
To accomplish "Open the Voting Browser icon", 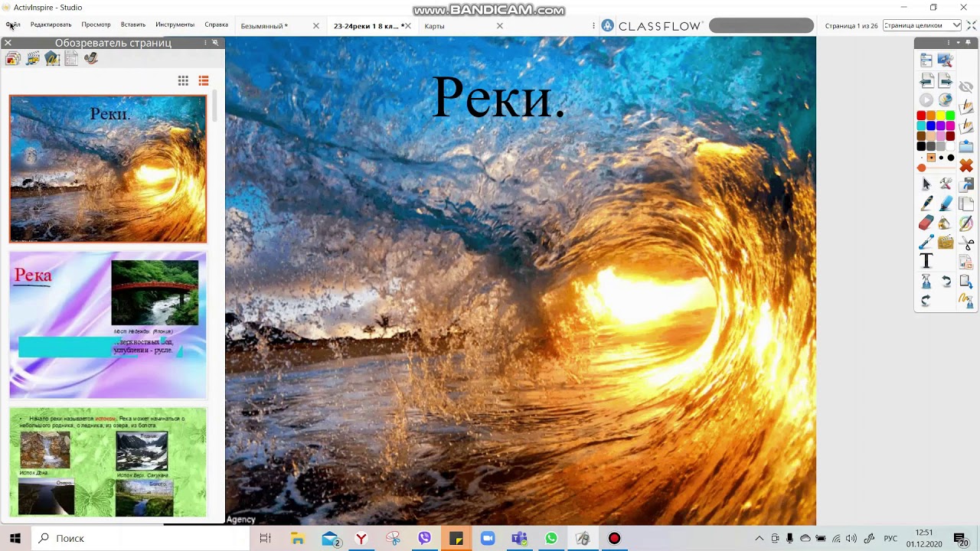I will [x=91, y=58].
